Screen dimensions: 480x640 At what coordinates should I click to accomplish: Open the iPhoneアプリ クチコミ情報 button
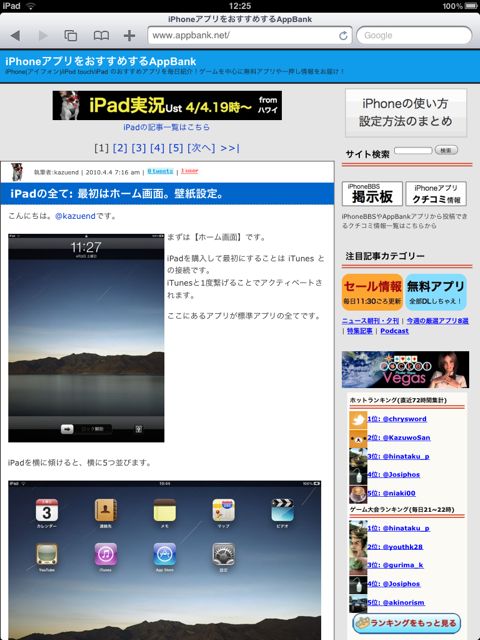pyautogui.click(x=436, y=193)
